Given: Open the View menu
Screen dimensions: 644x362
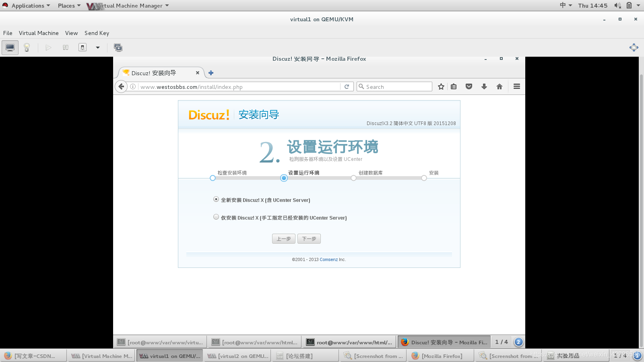Looking at the screenshot, I should click(71, 33).
